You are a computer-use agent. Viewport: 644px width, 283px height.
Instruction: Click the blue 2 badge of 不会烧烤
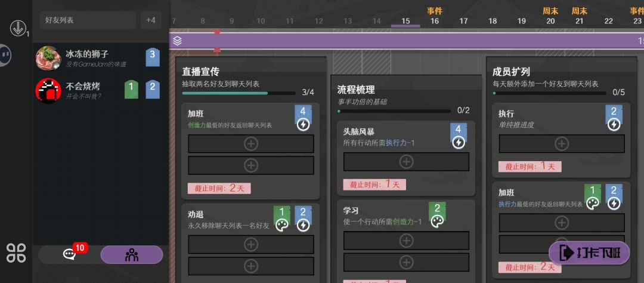[x=153, y=90]
